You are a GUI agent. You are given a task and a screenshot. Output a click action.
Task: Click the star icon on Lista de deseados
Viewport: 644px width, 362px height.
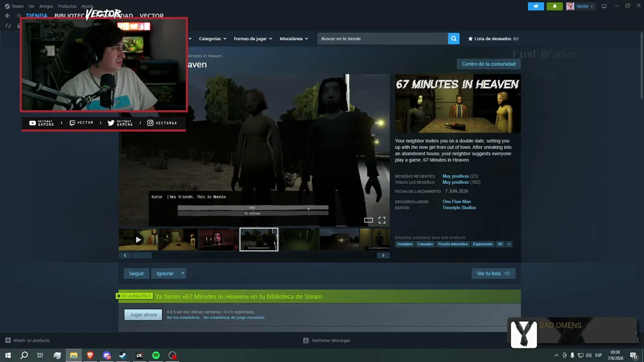tap(470, 39)
